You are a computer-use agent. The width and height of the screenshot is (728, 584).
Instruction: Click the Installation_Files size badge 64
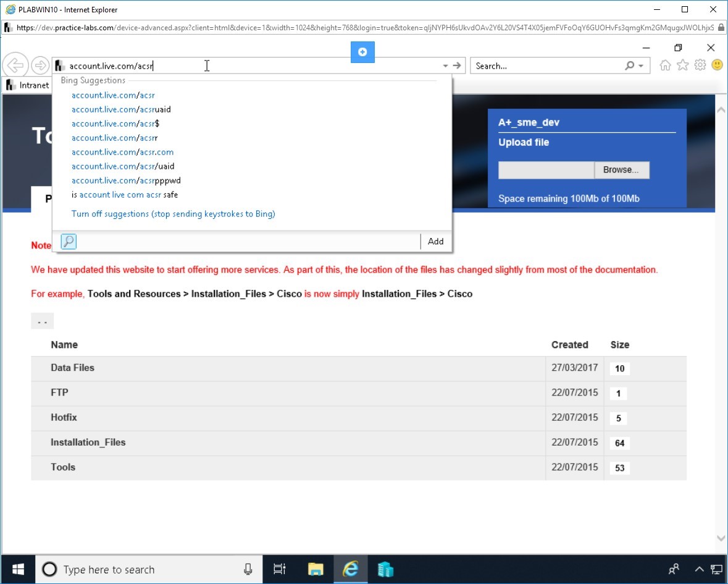[620, 443]
